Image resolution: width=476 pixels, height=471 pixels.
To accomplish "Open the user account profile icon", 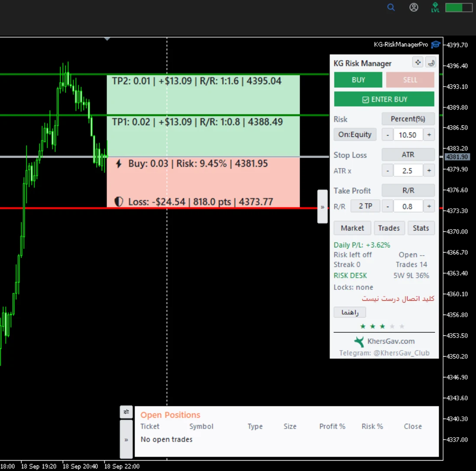I will (414, 7).
